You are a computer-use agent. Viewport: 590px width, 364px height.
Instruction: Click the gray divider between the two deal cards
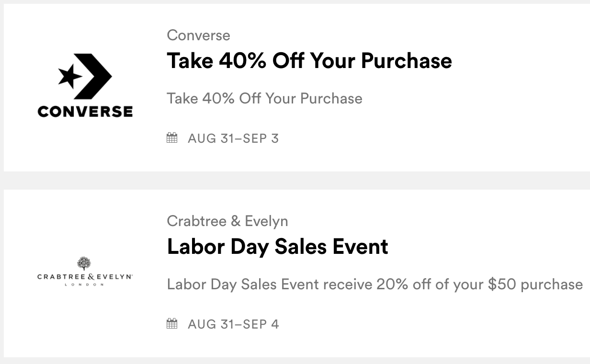point(295,180)
